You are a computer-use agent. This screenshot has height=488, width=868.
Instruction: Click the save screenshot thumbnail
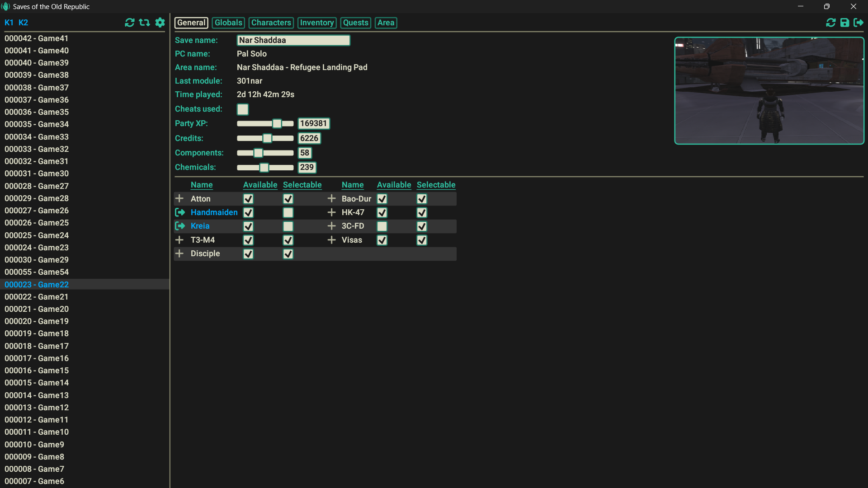tap(769, 91)
